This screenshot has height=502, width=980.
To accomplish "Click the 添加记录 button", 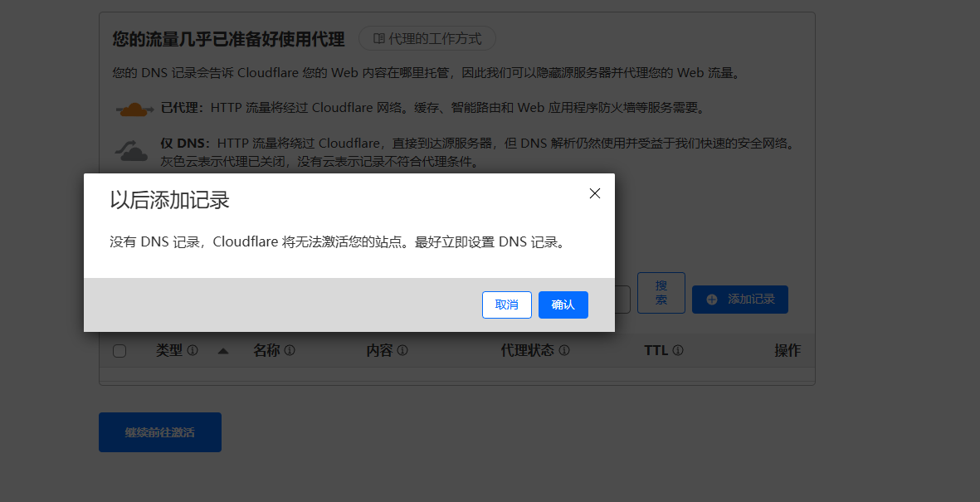I will (740, 300).
